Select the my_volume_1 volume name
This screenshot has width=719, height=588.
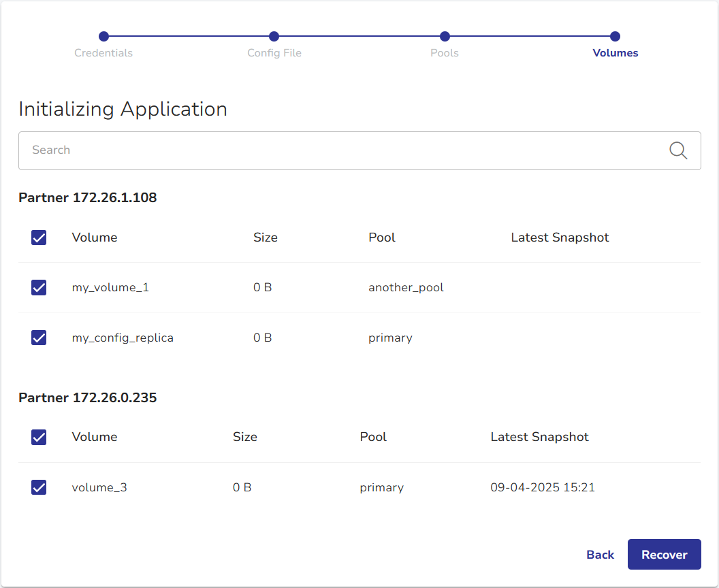(x=110, y=287)
